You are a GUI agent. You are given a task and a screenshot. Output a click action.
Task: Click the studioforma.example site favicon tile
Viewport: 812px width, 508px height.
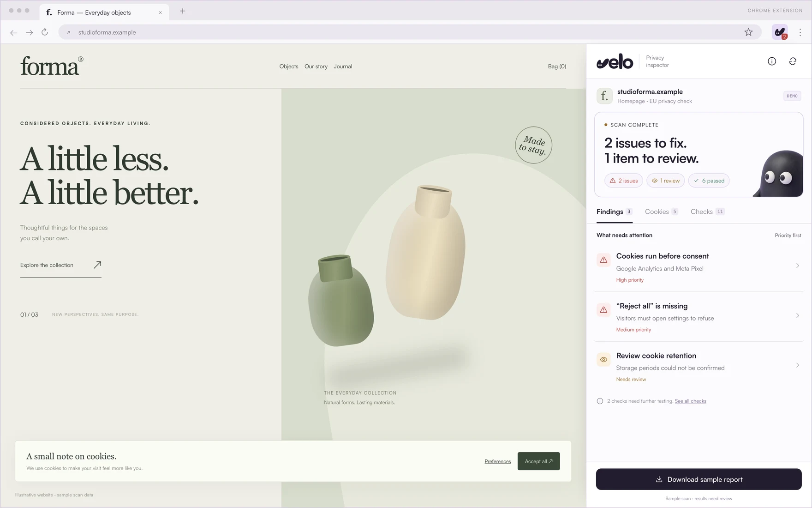click(604, 96)
